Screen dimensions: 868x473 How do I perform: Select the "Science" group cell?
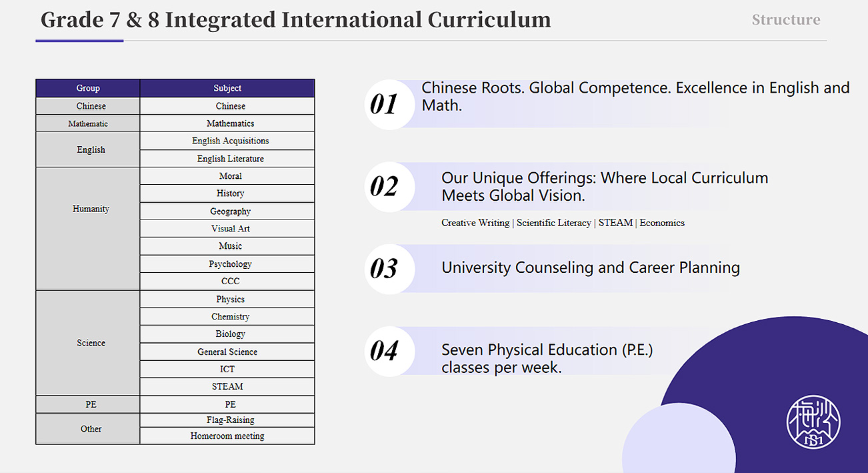[88, 343]
